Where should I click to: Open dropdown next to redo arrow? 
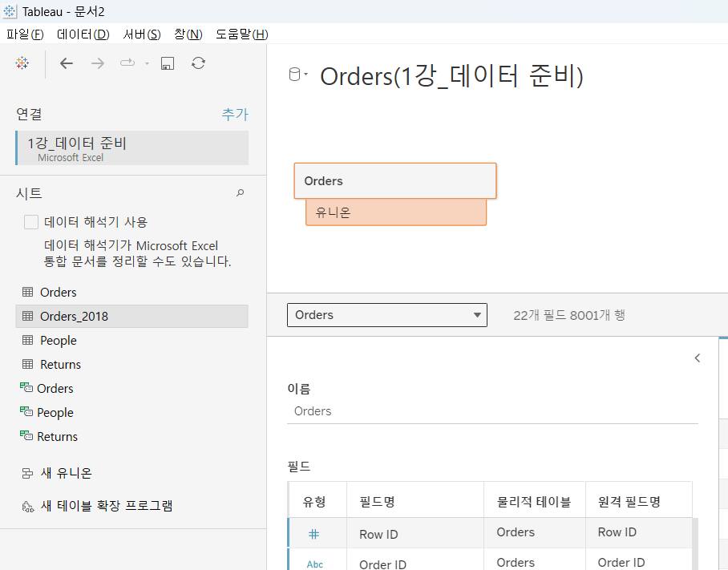(147, 63)
